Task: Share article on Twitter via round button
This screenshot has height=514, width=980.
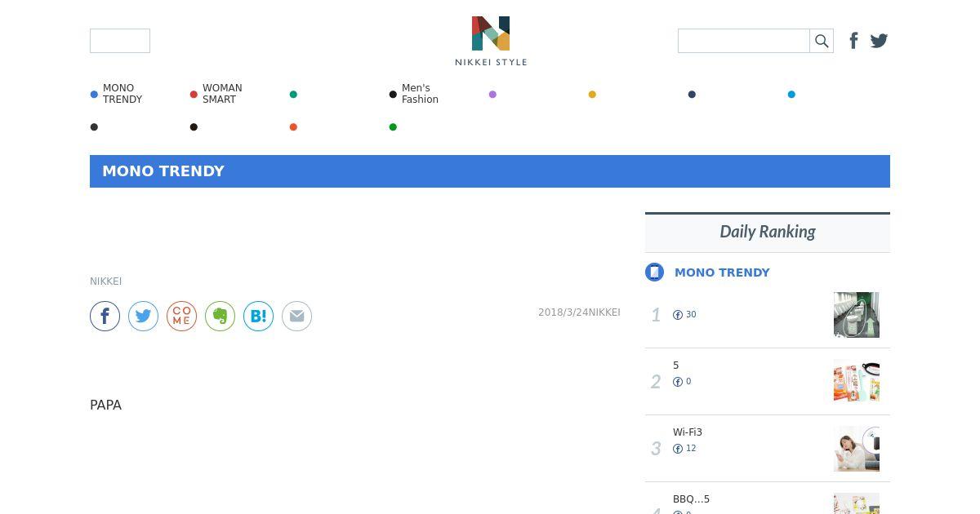Action: [143, 316]
